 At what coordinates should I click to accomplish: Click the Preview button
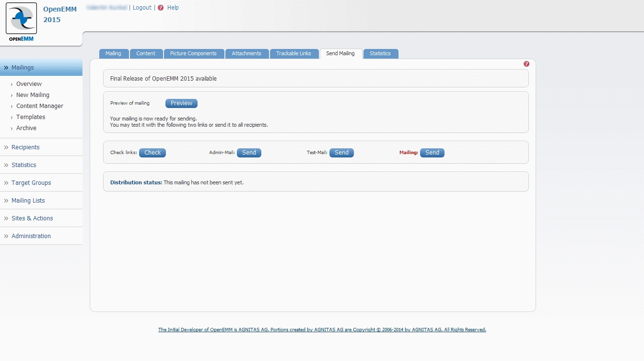pyautogui.click(x=181, y=103)
